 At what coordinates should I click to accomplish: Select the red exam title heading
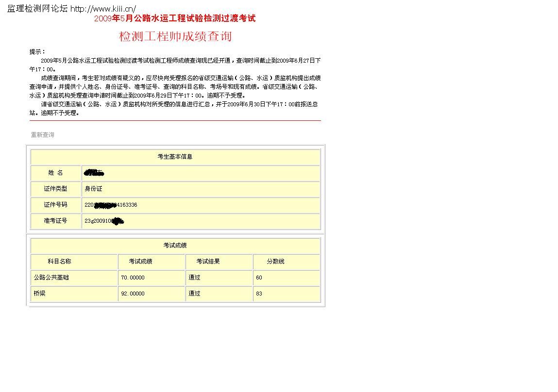[x=174, y=19]
